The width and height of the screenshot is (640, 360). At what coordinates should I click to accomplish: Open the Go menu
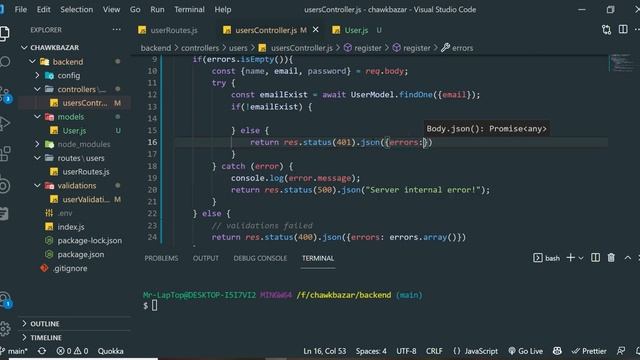coord(135,9)
